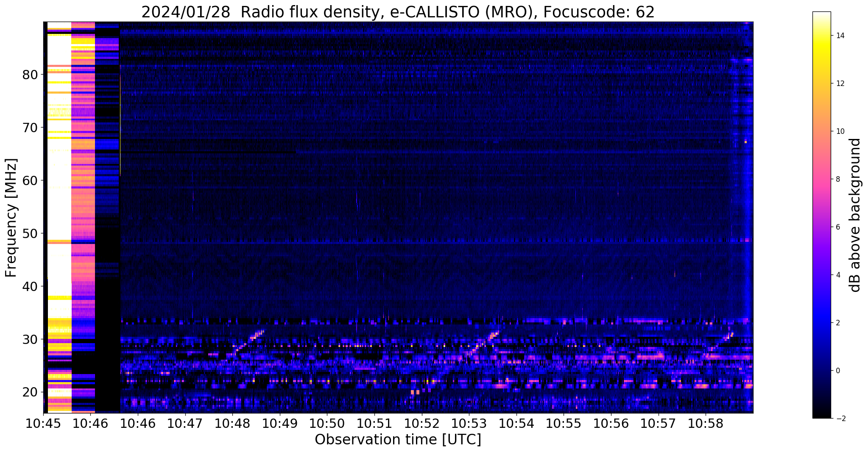Viewport: 868px width, 452px height.
Task: Click the 10:50 time tick label
Action: click(x=327, y=424)
